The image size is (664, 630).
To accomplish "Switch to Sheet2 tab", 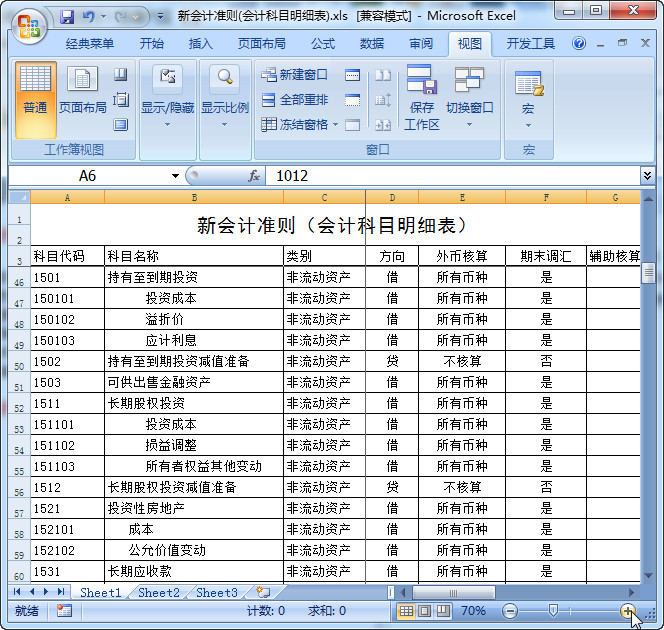I will pyautogui.click(x=159, y=592).
